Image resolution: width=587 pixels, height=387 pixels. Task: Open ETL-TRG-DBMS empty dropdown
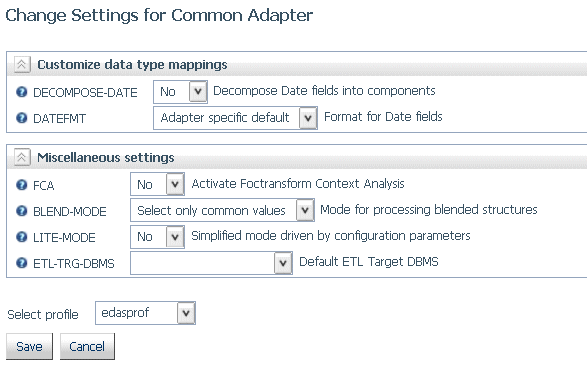(211, 263)
